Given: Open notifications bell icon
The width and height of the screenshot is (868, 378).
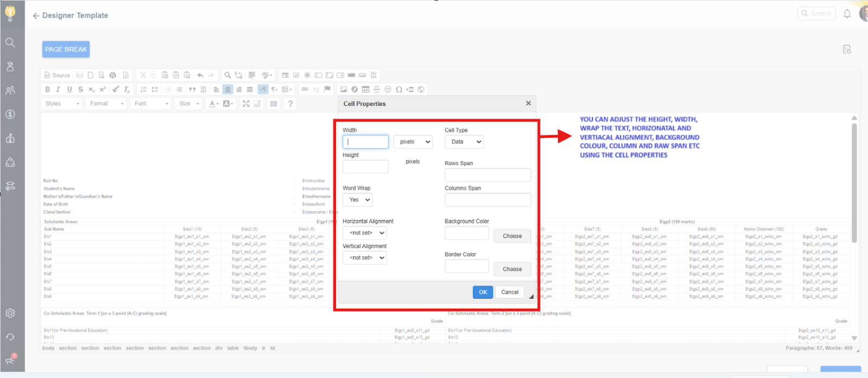Looking at the screenshot, I should click(x=847, y=14).
